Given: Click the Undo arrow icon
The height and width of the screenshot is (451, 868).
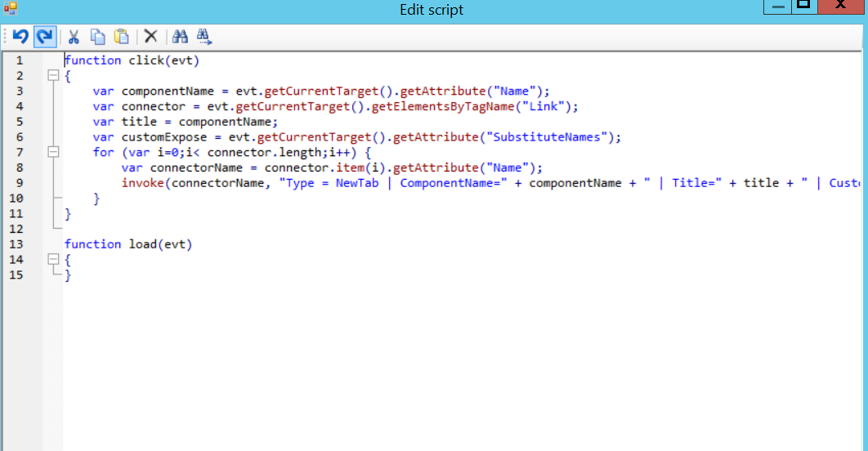Looking at the screenshot, I should (x=20, y=36).
